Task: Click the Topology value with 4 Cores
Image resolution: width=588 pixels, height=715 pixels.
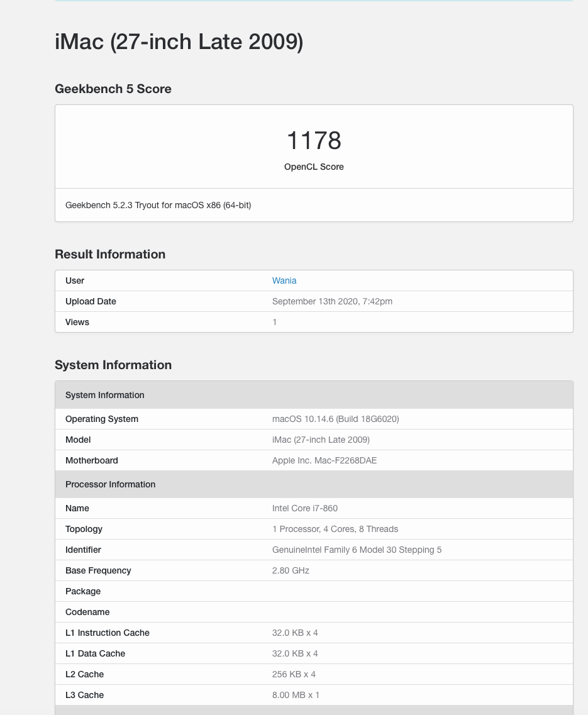Action: (x=335, y=529)
